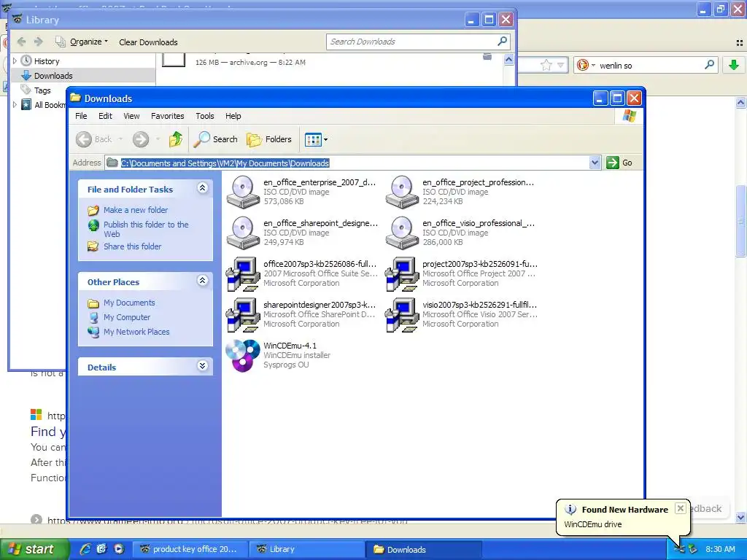This screenshot has height=560, width=747.
Task: Open the en_office_enterprise_2007 ISO image icon
Action: [x=242, y=192]
